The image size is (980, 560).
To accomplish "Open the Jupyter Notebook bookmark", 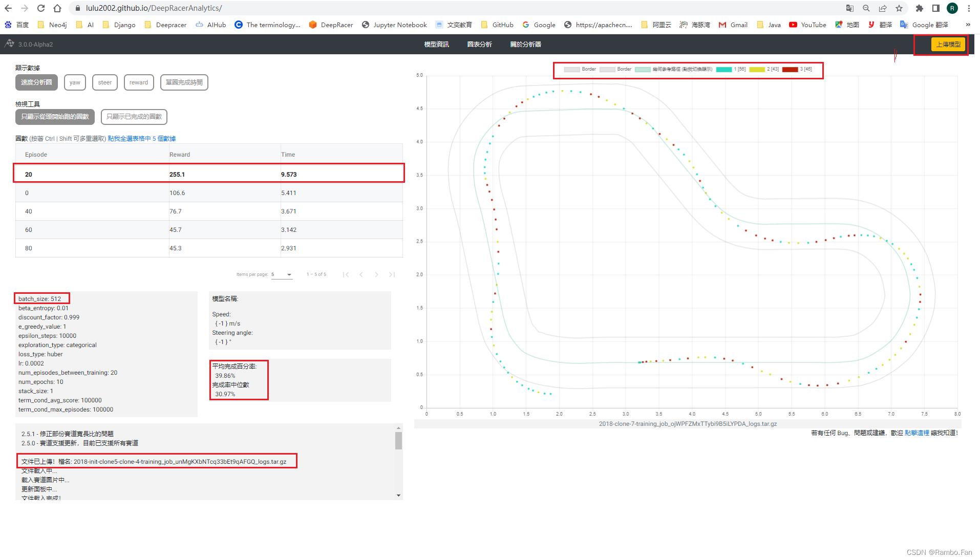I will 394,25.
